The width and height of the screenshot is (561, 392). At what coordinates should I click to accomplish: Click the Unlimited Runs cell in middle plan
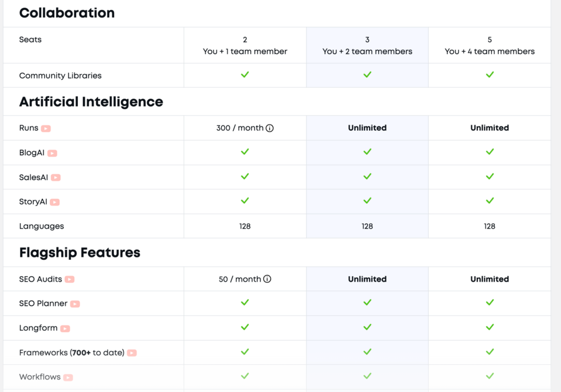pos(367,128)
